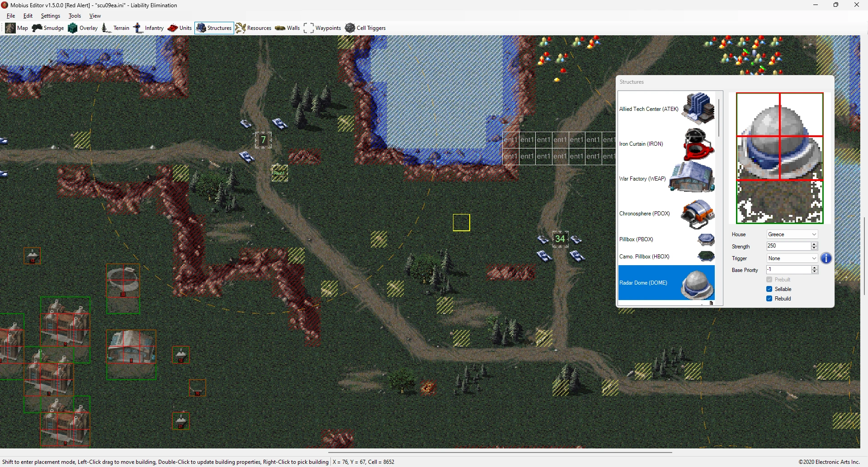Choose Iron Curtain (IRON) structure
The image size is (868, 467).
(x=667, y=144)
